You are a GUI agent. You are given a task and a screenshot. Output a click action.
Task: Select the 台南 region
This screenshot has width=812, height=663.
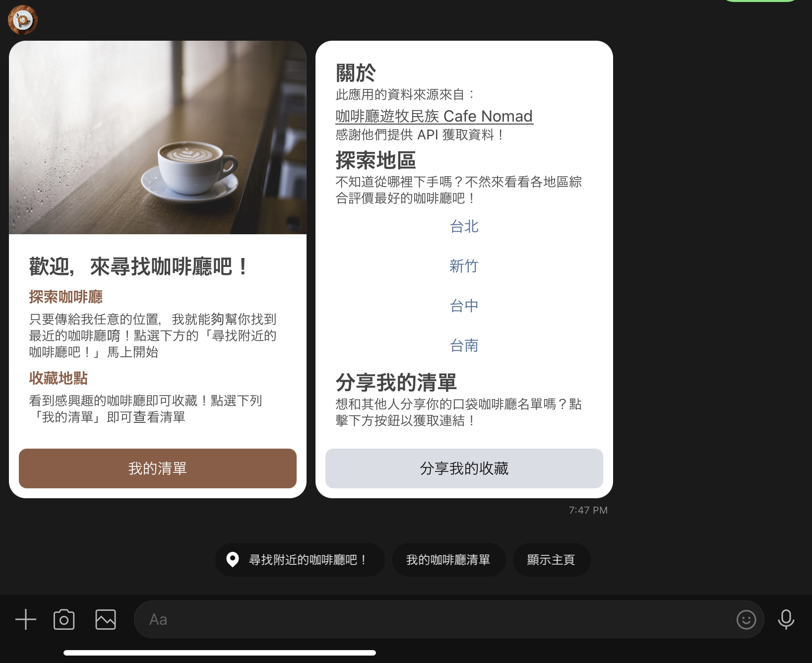464,345
